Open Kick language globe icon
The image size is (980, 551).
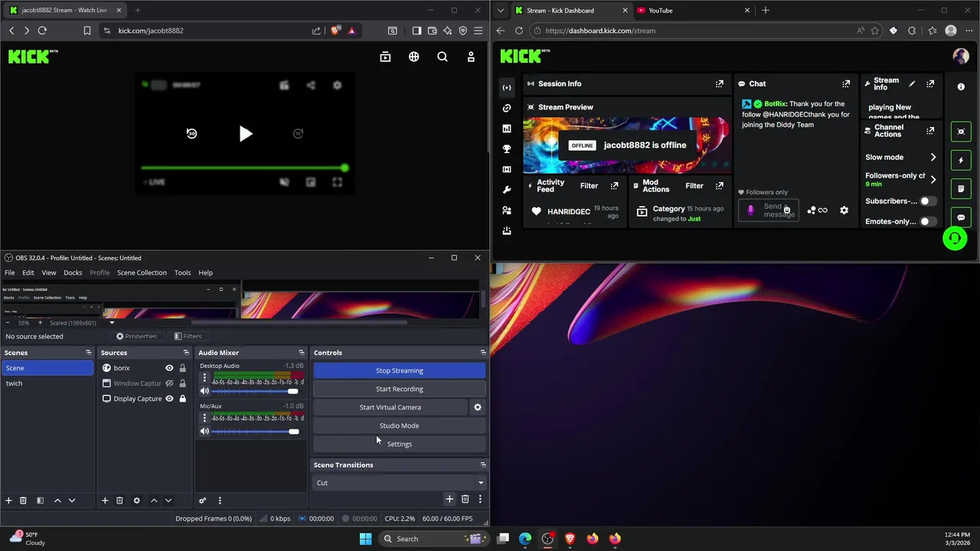click(413, 57)
